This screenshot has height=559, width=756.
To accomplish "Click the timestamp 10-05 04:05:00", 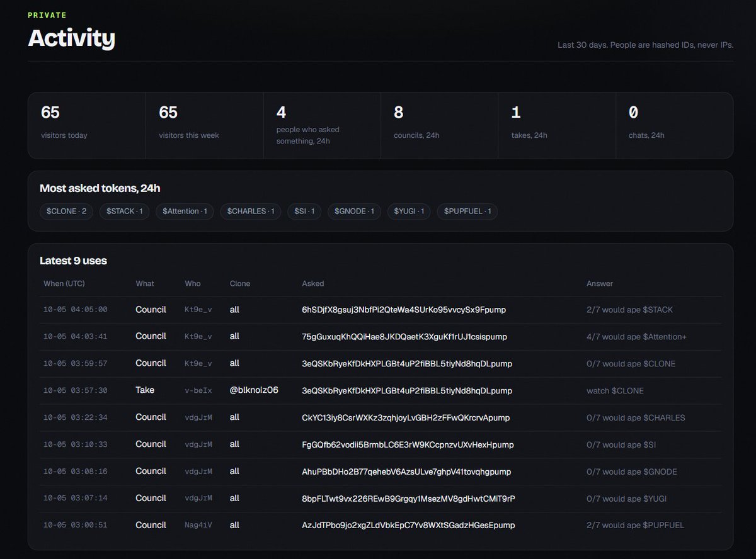I will [76, 310].
